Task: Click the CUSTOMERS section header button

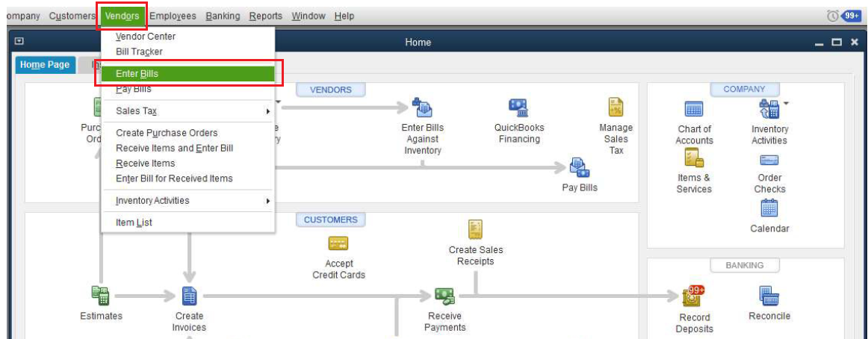Action: 330,220
